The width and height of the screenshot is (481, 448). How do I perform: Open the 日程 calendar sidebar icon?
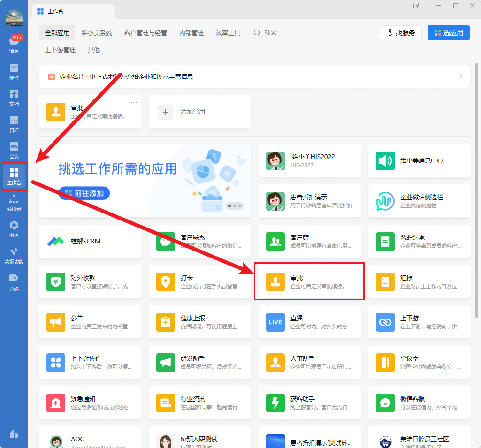(x=14, y=123)
